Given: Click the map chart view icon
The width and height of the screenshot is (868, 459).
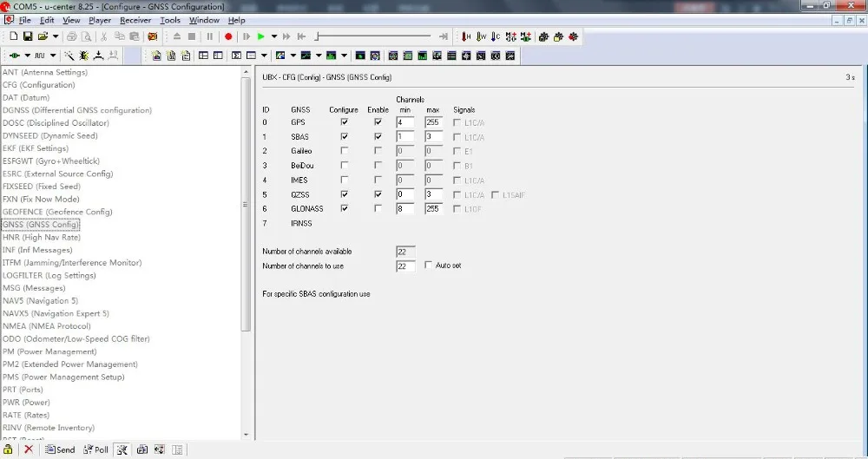Looking at the screenshot, I should [x=280, y=56].
